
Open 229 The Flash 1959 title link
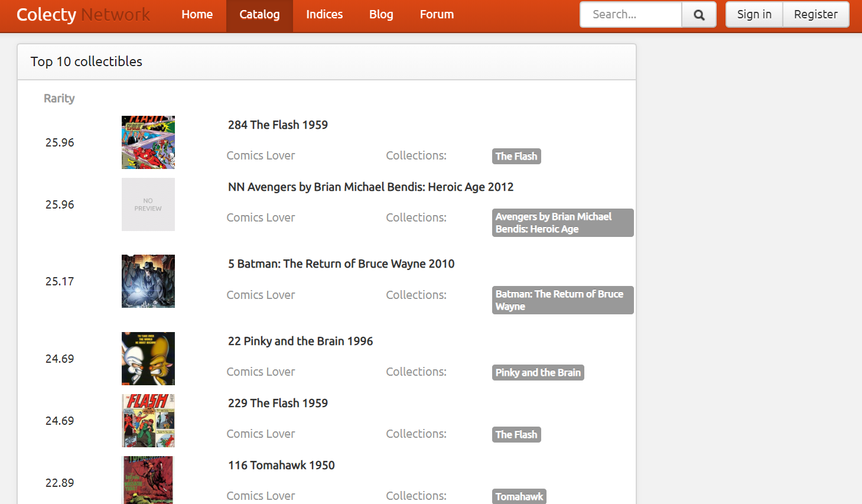278,403
